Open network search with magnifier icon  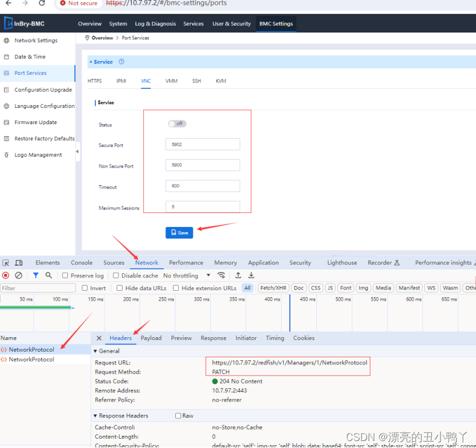[x=49, y=276]
